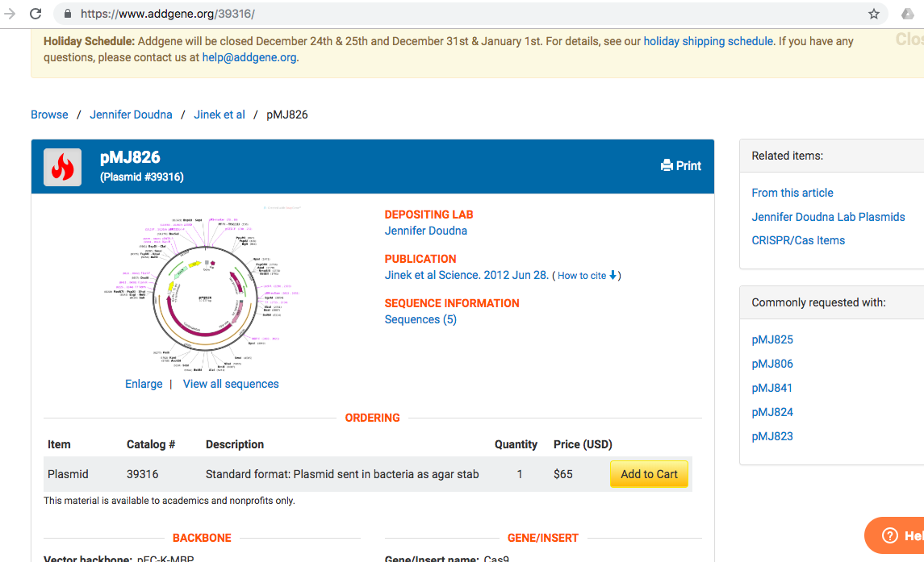Click From this article related link
This screenshot has height=562, width=924.
pyautogui.click(x=792, y=193)
